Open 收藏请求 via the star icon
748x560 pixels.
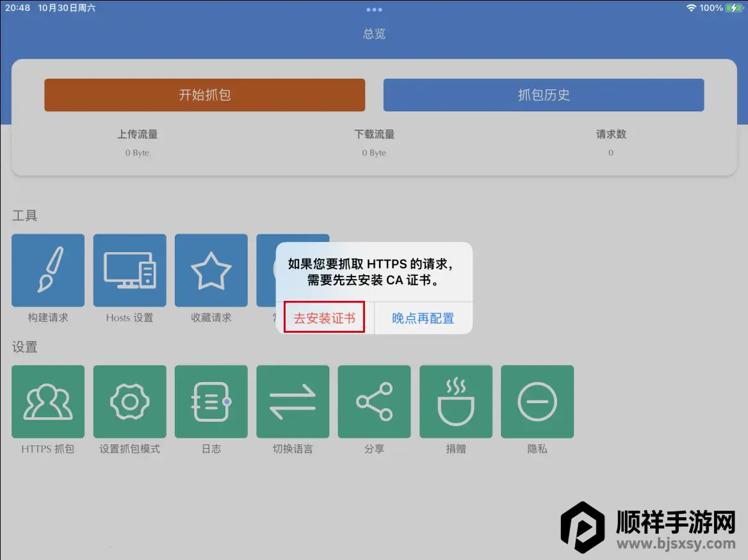211,270
